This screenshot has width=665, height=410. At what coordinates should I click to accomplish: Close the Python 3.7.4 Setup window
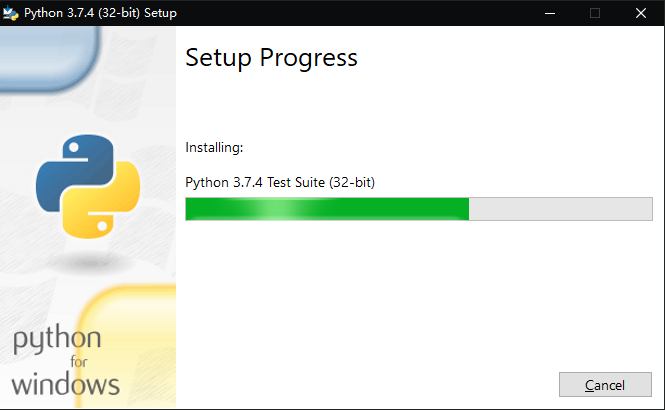pos(640,13)
